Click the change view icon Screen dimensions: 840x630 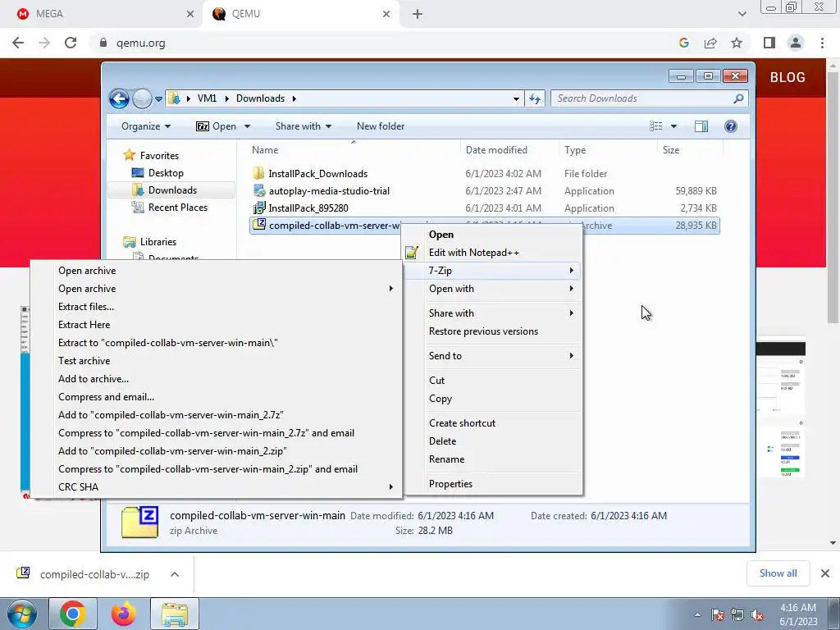pos(655,126)
